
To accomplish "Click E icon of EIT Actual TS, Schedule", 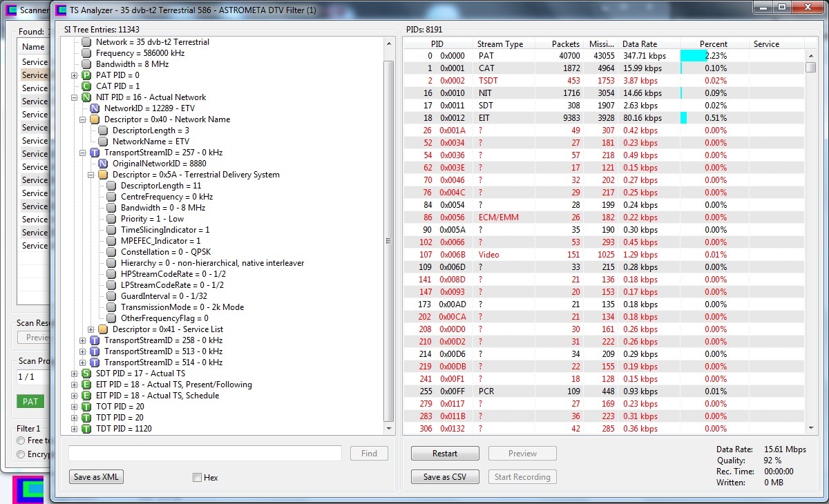I will click(x=86, y=396).
